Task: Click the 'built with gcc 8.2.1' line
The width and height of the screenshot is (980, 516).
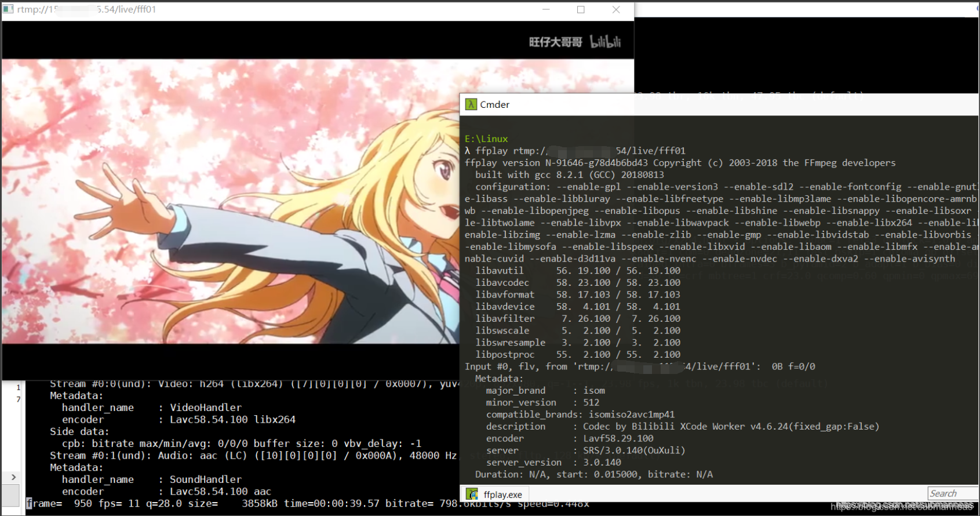Action: pos(570,175)
